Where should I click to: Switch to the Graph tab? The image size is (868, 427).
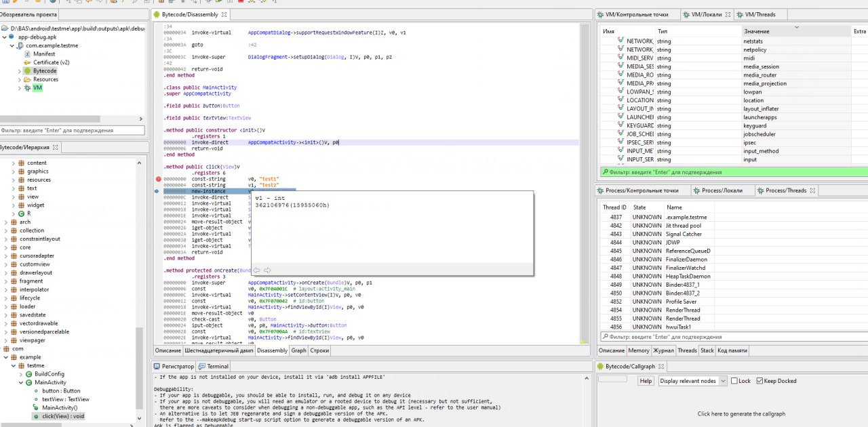(x=298, y=350)
